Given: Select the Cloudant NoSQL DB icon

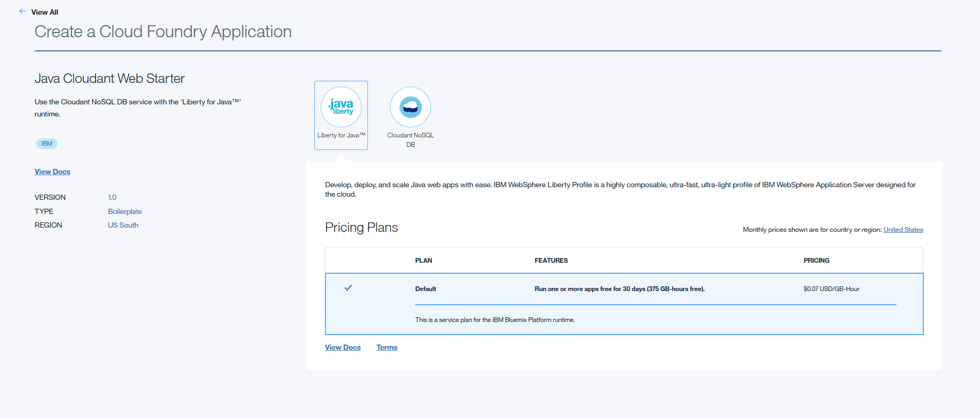Looking at the screenshot, I should [410, 107].
